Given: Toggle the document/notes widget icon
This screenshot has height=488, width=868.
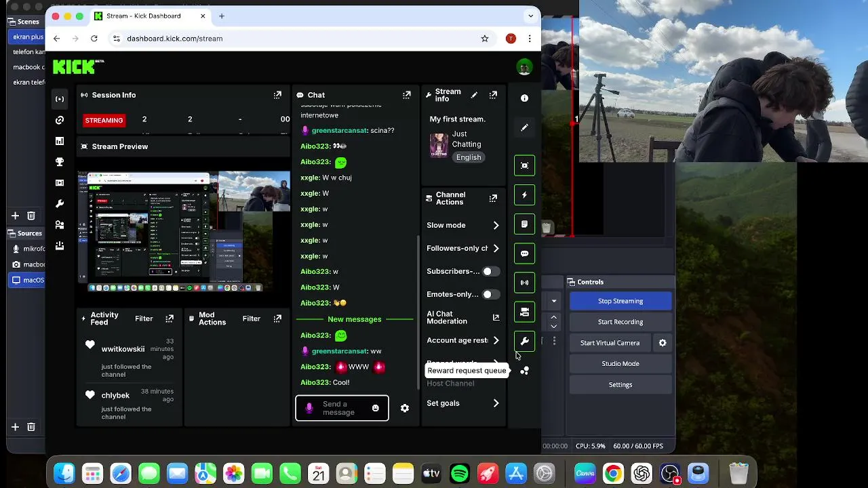Looking at the screenshot, I should point(524,224).
